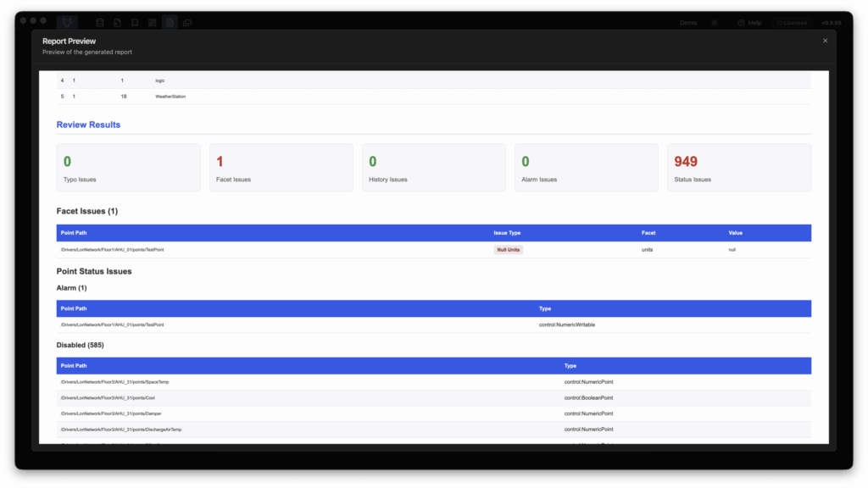The width and height of the screenshot is (868, 488).
Task: Click NumericPoint type in Damper row
Action: coord(588,413)
